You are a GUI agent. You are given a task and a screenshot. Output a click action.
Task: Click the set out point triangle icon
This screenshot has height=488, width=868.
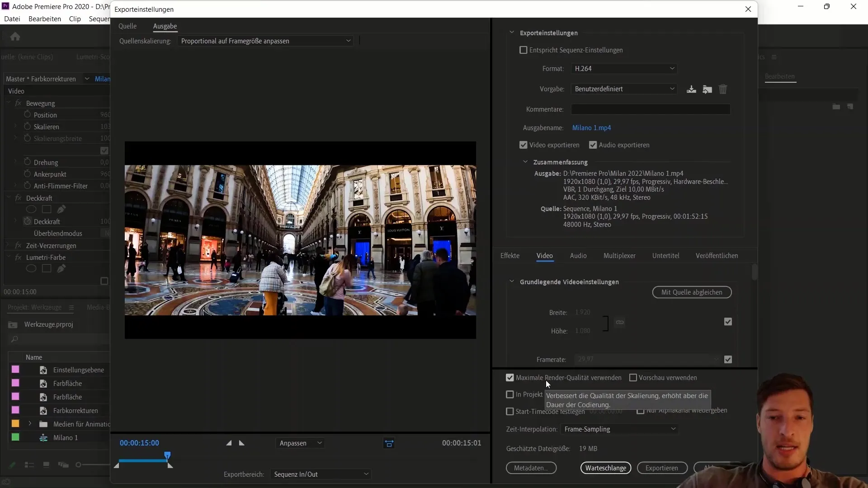242,443
